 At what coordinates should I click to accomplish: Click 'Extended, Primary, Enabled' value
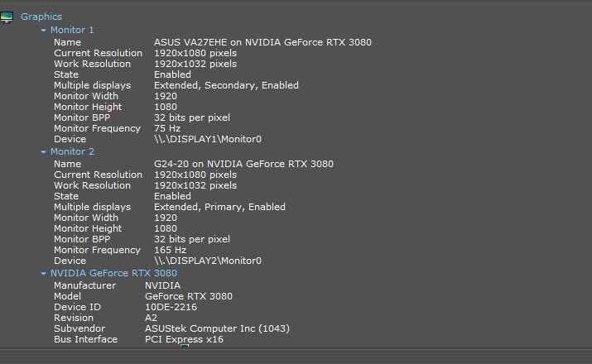pos(219,207)
